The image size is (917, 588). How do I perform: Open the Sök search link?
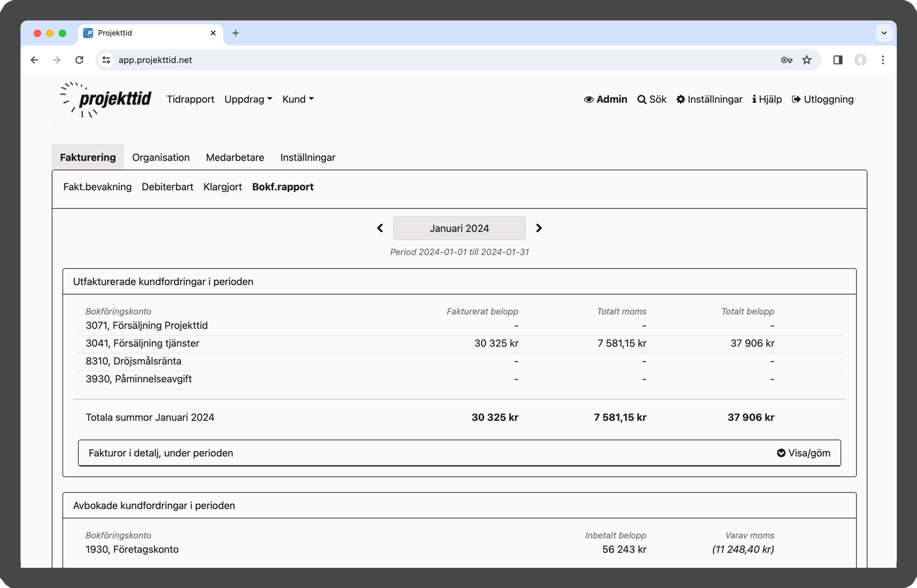click(x=651, y=99)
